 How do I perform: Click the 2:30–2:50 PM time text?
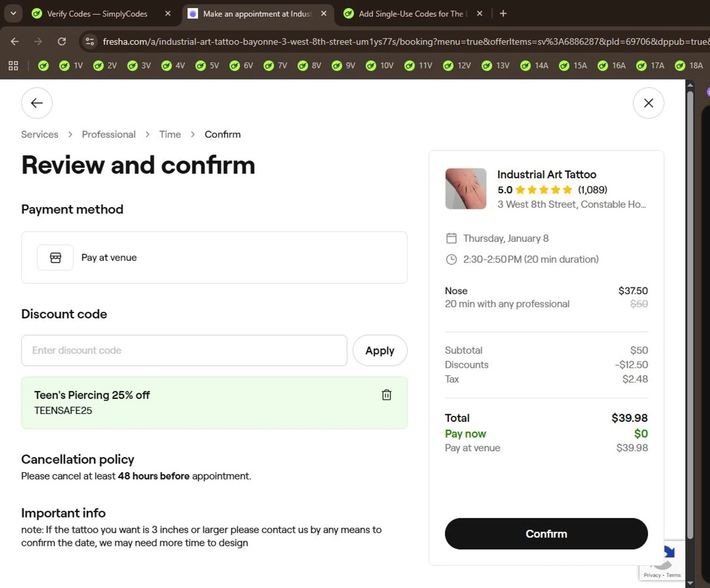pyautogui.click(x=531, y=259)
